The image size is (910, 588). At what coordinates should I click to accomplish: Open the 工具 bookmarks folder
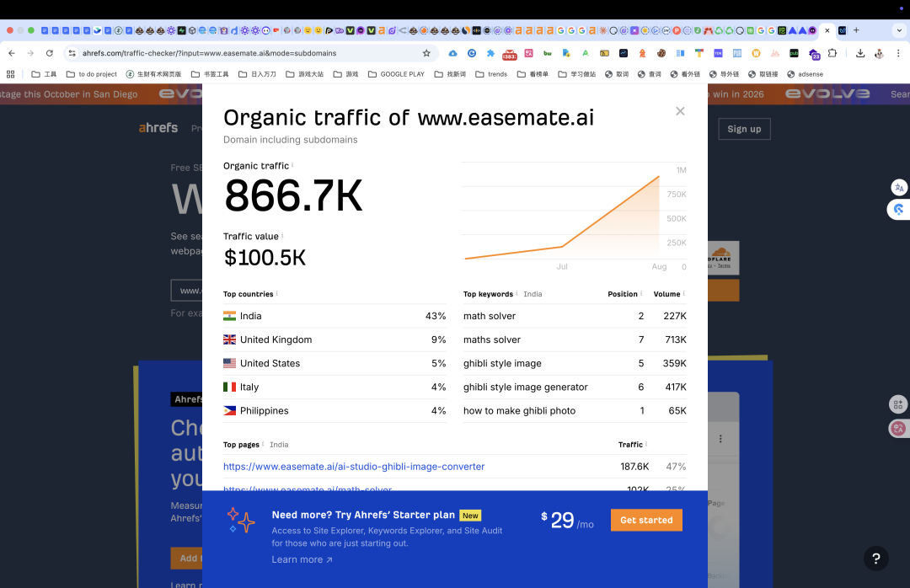coord(44,74)
